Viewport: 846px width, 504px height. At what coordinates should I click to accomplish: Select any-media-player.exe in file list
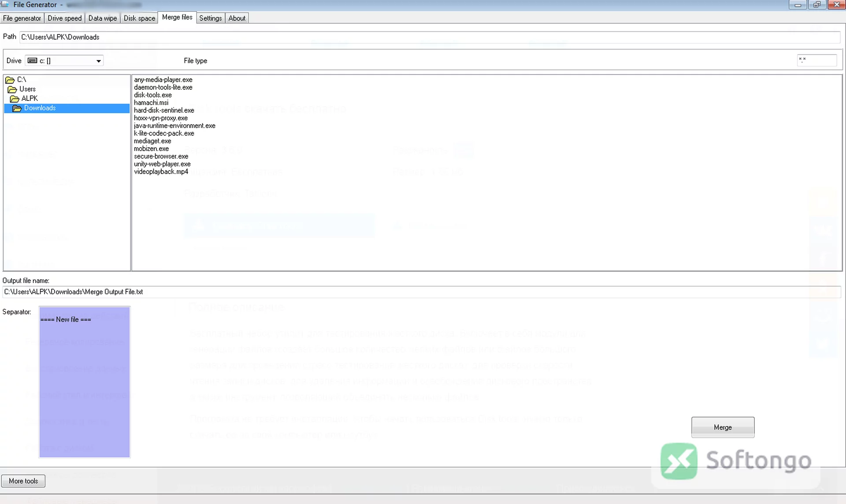coord(163,80)
